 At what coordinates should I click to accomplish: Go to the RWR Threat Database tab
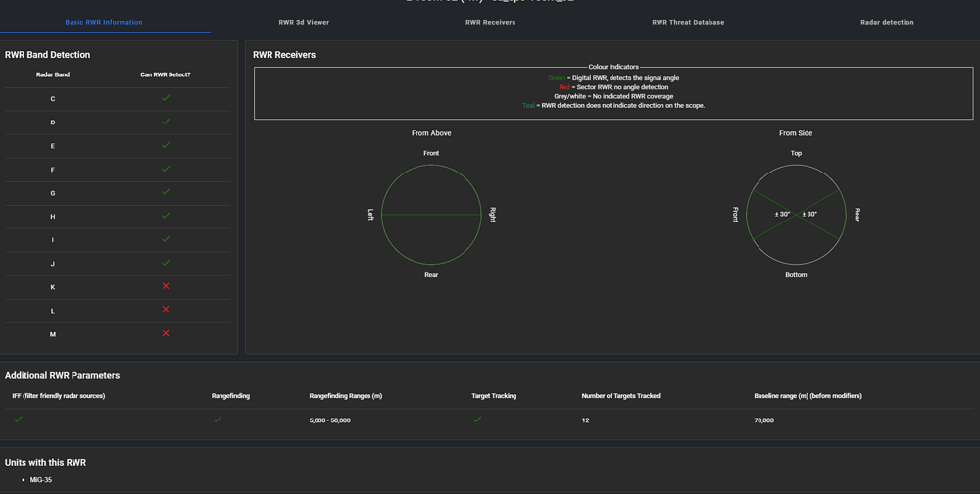click(x=688, y=22)
